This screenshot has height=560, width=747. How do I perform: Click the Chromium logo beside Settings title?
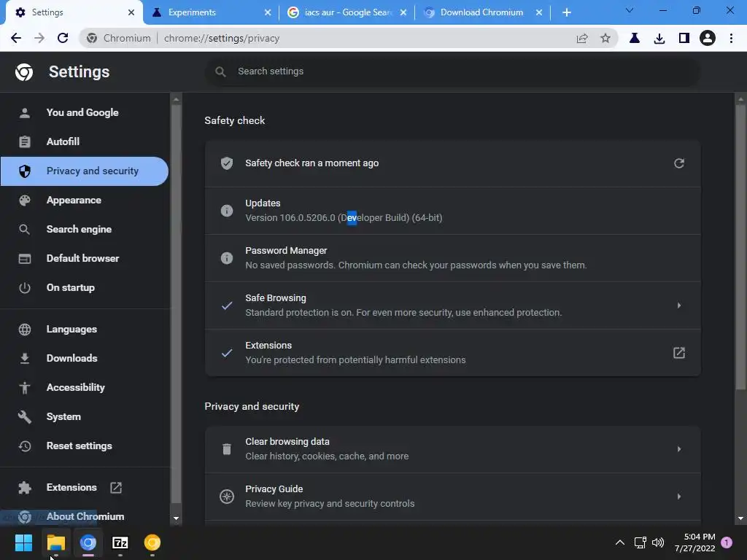point(24,72)
